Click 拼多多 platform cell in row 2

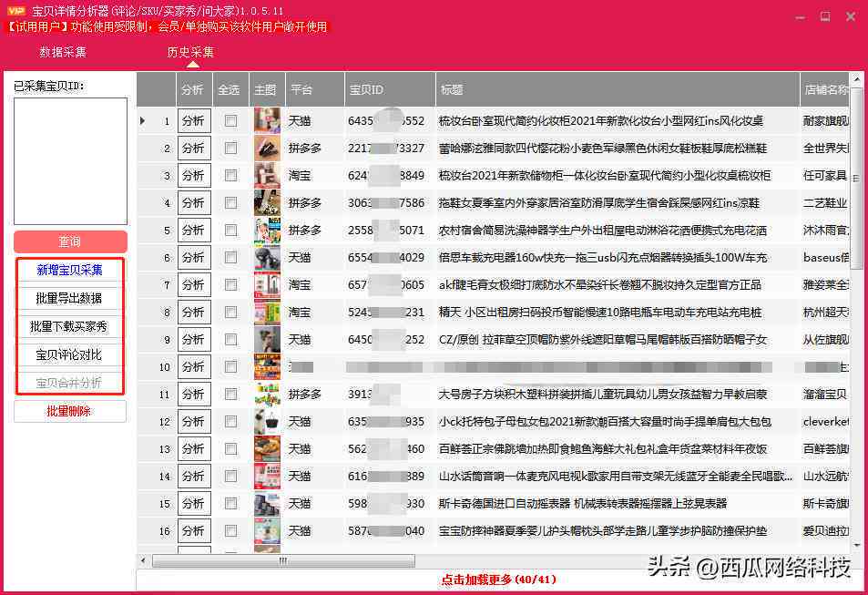pos(305,148)
